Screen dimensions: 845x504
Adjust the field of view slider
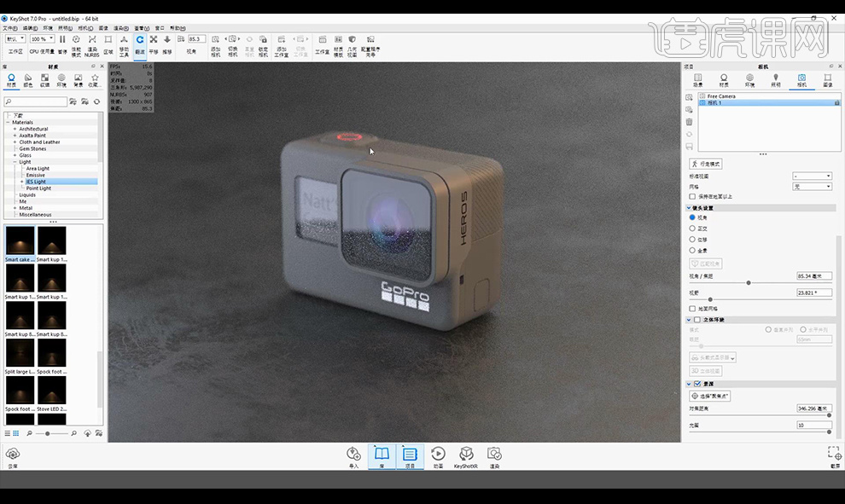click(710, 299)
